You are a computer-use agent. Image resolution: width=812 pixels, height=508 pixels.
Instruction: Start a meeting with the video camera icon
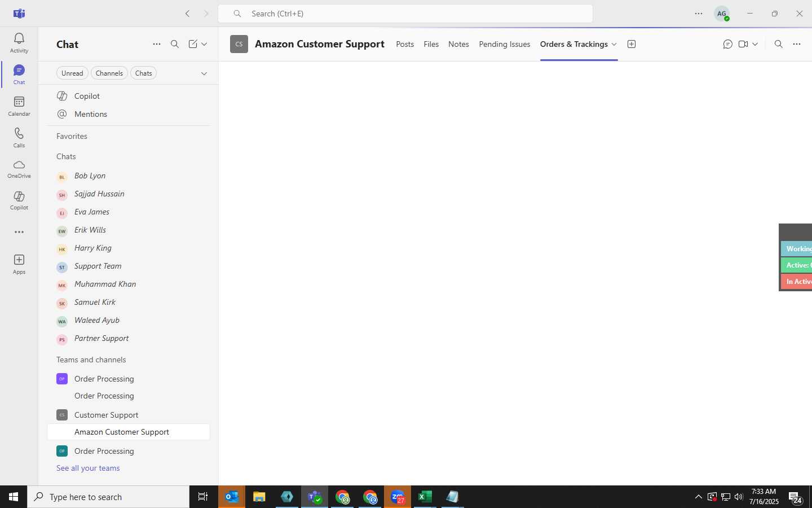click(743, 44)
